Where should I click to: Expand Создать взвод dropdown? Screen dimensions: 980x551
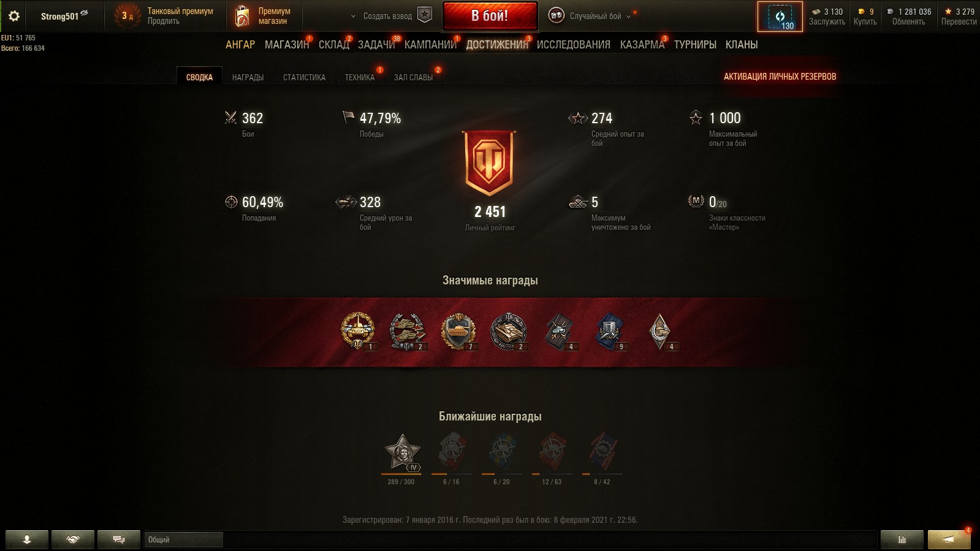point(382,17)
